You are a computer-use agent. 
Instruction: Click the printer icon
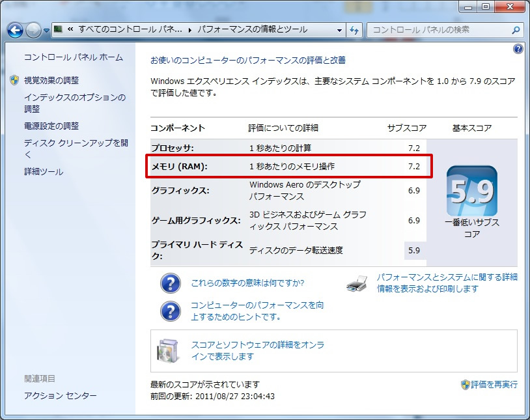tap(357, 283)
